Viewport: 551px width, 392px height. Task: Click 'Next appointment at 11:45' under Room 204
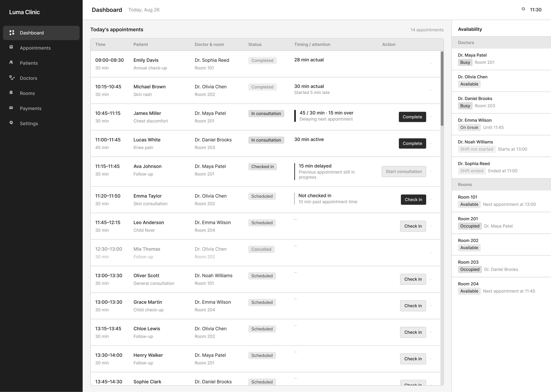tap(509, 291)
